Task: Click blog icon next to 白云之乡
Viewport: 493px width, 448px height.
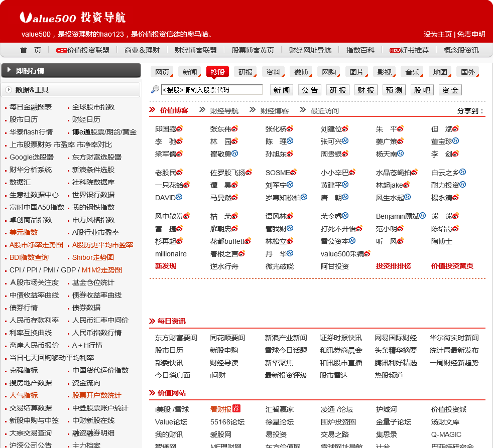Action: (x=462, y=172)
